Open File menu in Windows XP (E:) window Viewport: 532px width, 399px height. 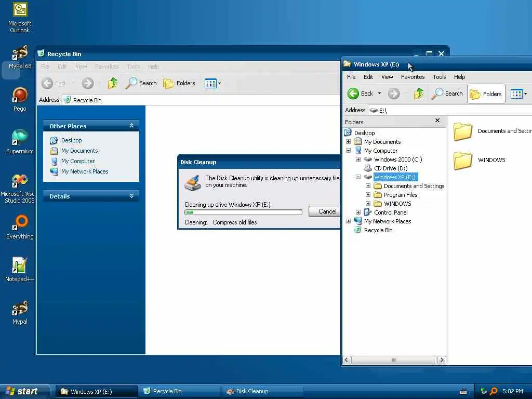coord(351,77)
